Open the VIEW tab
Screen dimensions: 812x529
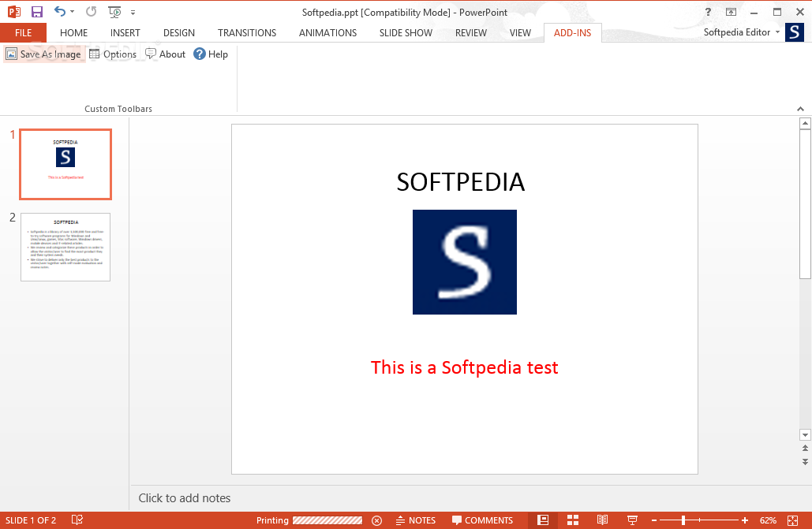pos(520,32)
